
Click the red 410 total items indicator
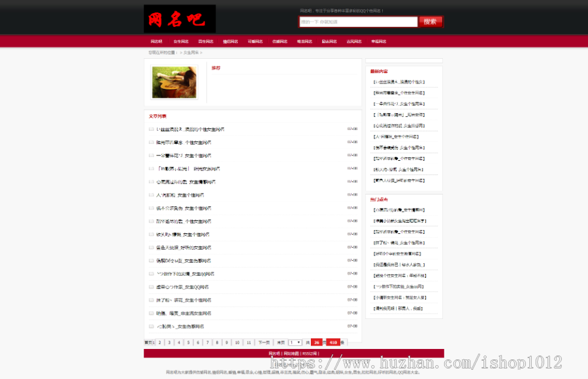click(333, 342)
